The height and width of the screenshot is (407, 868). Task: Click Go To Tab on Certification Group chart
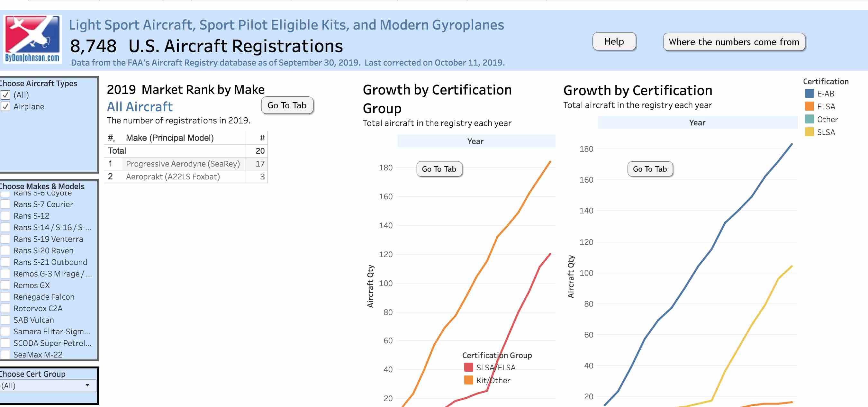coord(439,169)
